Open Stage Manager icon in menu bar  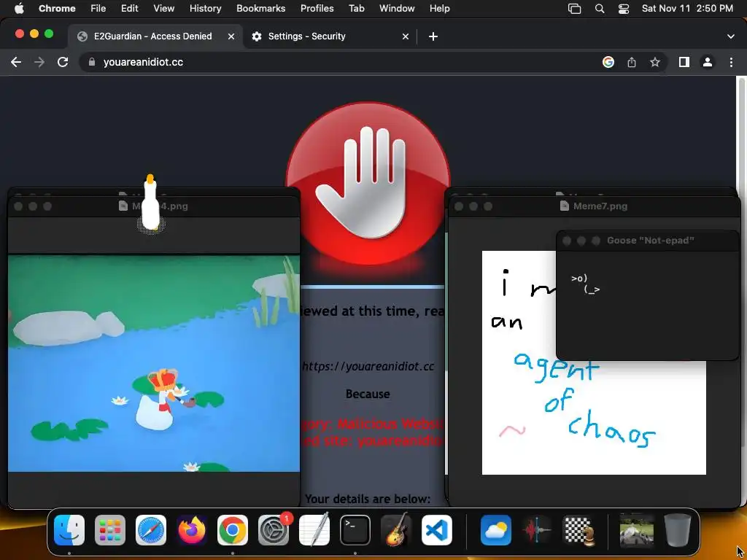coord(575,8)
